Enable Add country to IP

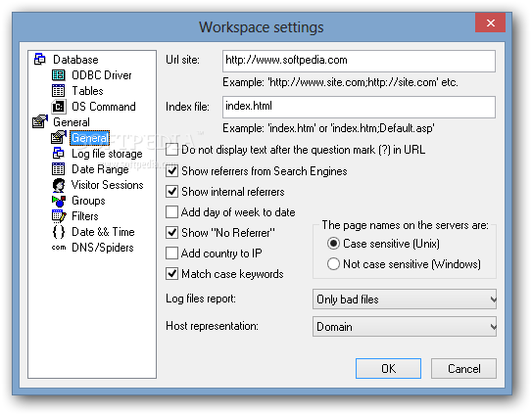172,254
